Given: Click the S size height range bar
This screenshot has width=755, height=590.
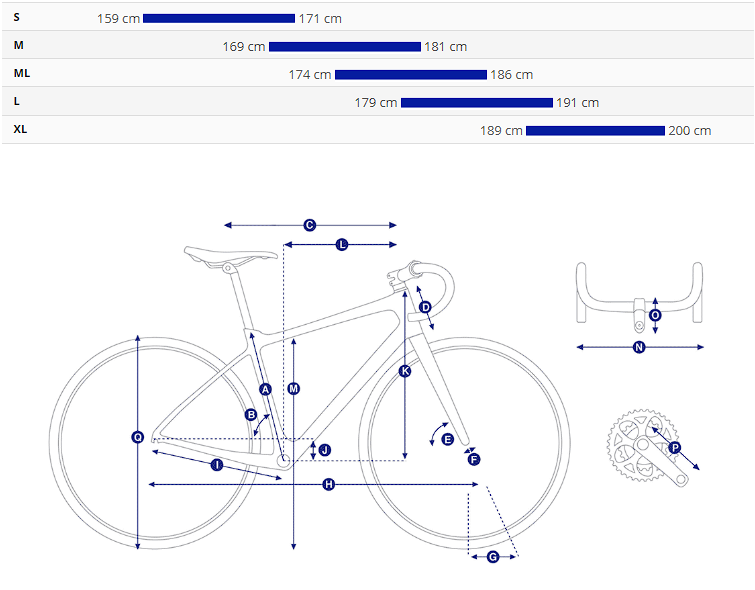Looking at the screenshot, I should [219, 18].
